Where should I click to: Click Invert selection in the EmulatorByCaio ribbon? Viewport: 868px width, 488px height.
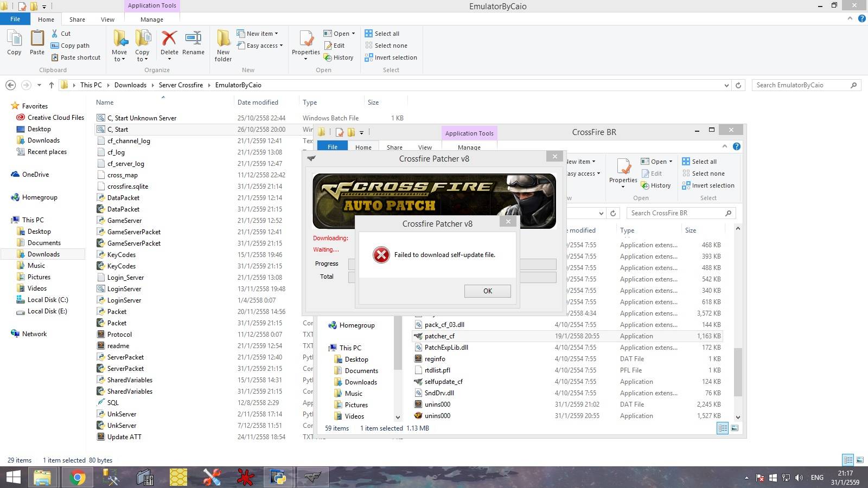[x=391, y=57]
